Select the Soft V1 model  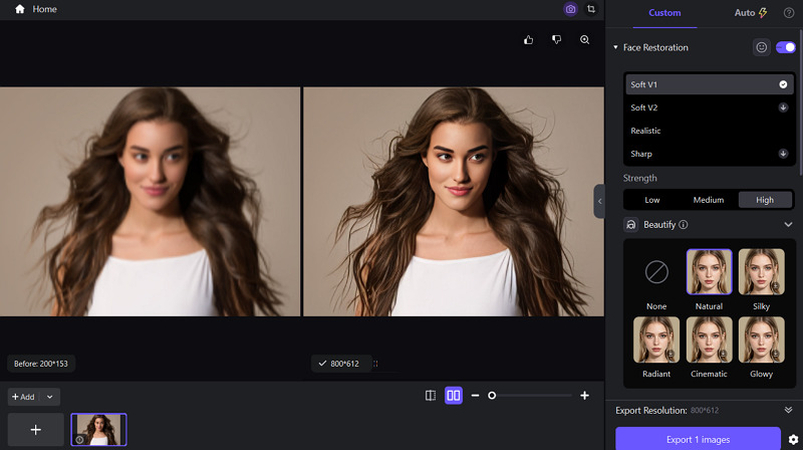pyautogui.click(x=709, y=84)
